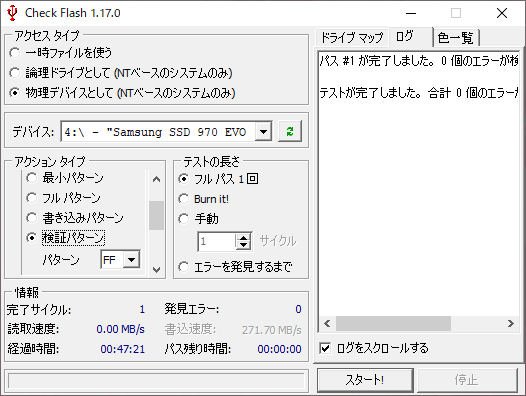
Task: Click log line パス #1 が完了しました
Action: tap(418, 61)
